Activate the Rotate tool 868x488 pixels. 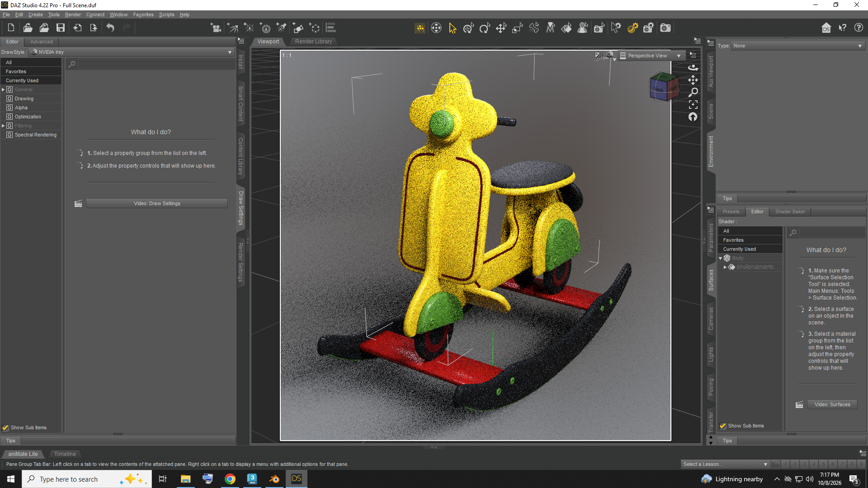pyautogui.click(x=485, y=28)
